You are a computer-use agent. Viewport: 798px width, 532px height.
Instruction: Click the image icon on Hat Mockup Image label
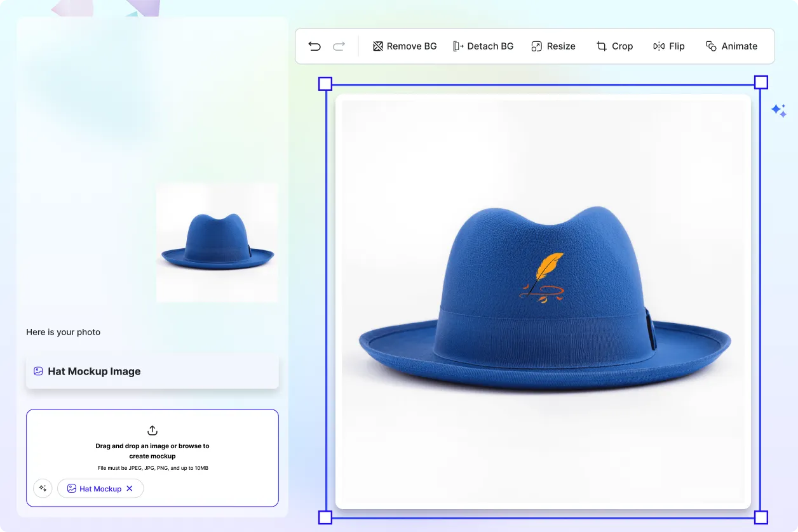point(39,371)
